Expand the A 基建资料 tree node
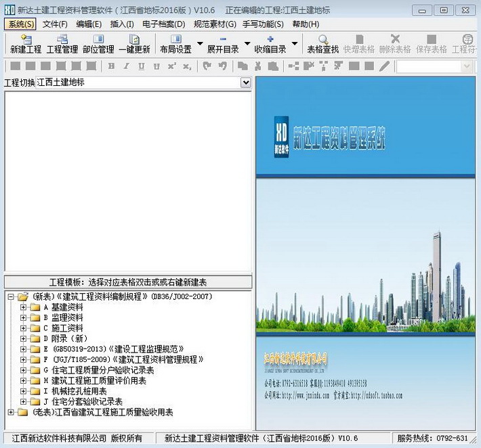 click(x=23, y=307)
